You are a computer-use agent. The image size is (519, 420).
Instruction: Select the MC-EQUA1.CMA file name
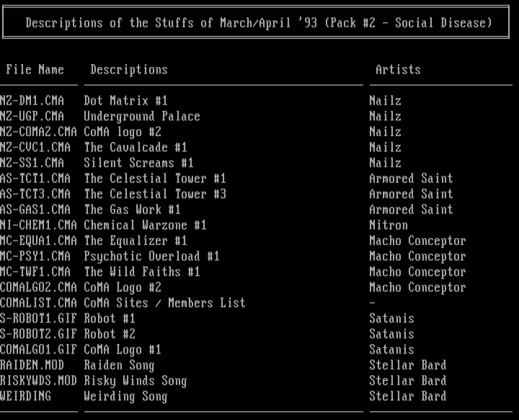39,241
